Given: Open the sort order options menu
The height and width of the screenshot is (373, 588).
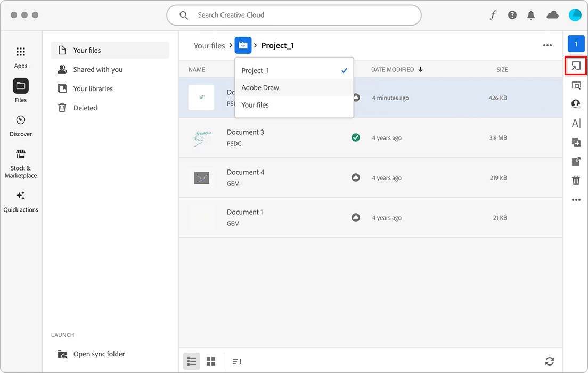Looking at the screenshot, I should tap(237, 361).
